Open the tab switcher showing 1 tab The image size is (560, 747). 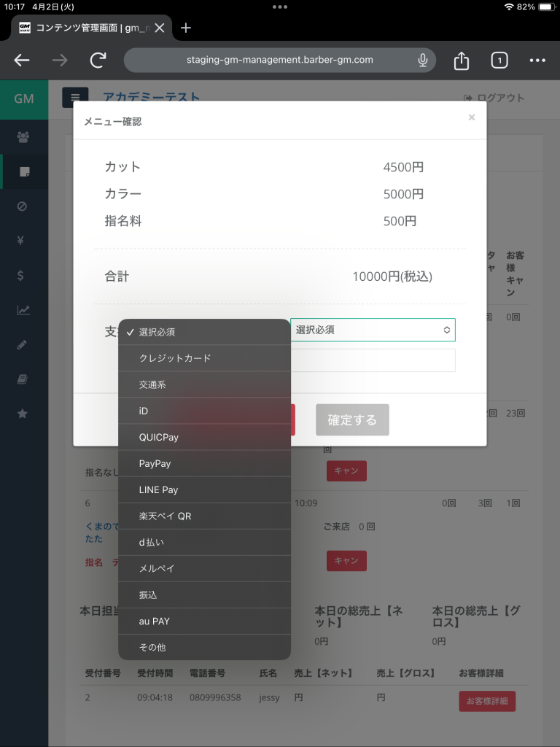click(x=499, y=61)
